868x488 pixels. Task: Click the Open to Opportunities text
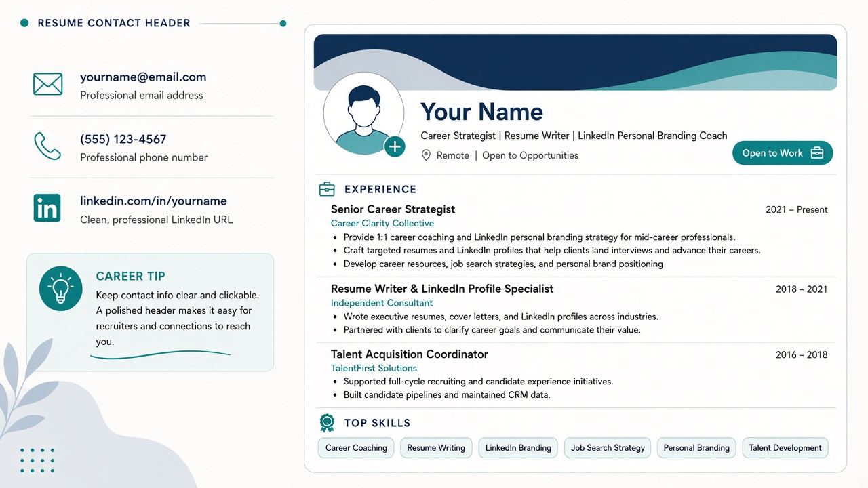pyautogui.click(x=530, y=156)
